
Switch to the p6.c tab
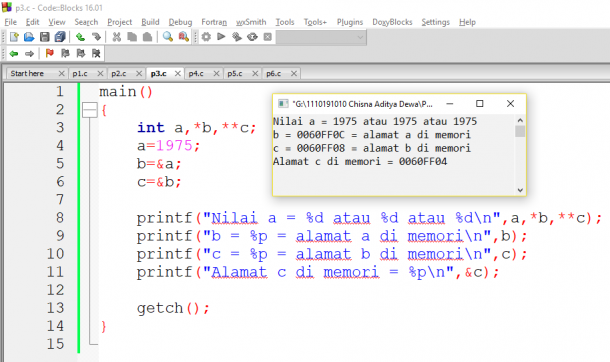pos(273,73)
